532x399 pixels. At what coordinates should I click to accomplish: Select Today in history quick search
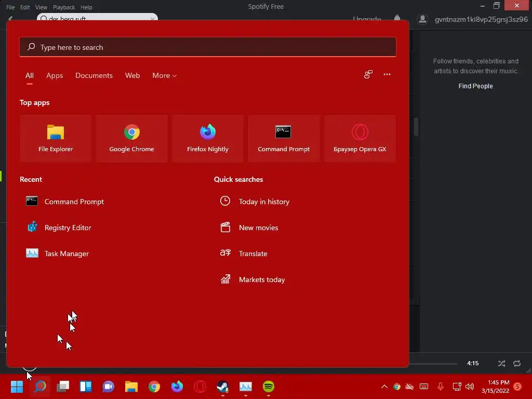tap(255, 202)
